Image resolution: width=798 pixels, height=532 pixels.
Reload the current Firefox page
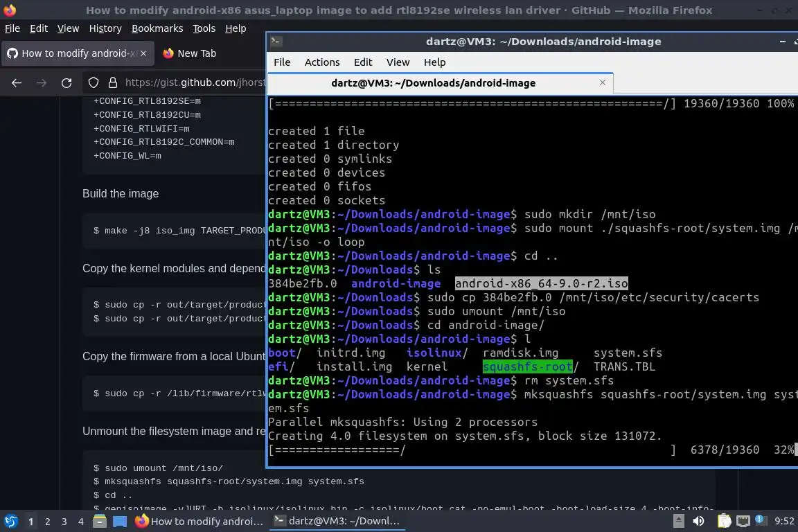pos(66,82)
